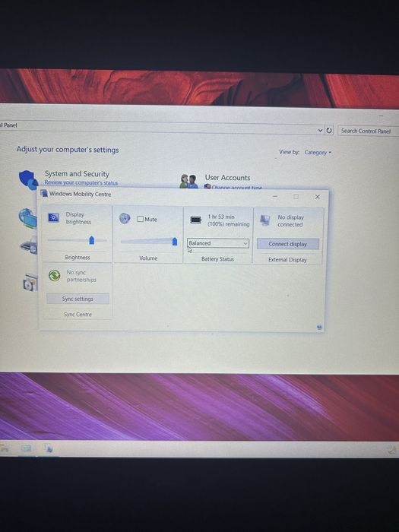Open the User Accounts link
Image resolution: width=399 pixels, height=532 pixels.
tap(227, 177)
